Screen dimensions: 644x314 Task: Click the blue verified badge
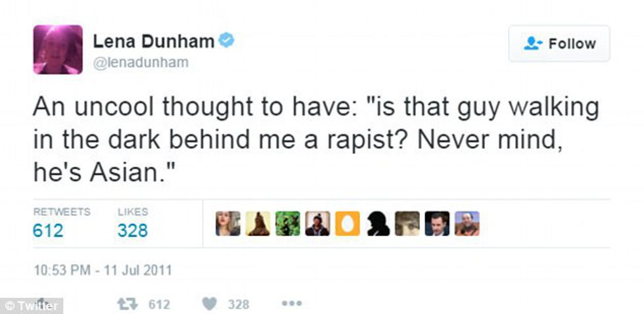[227, 41]
